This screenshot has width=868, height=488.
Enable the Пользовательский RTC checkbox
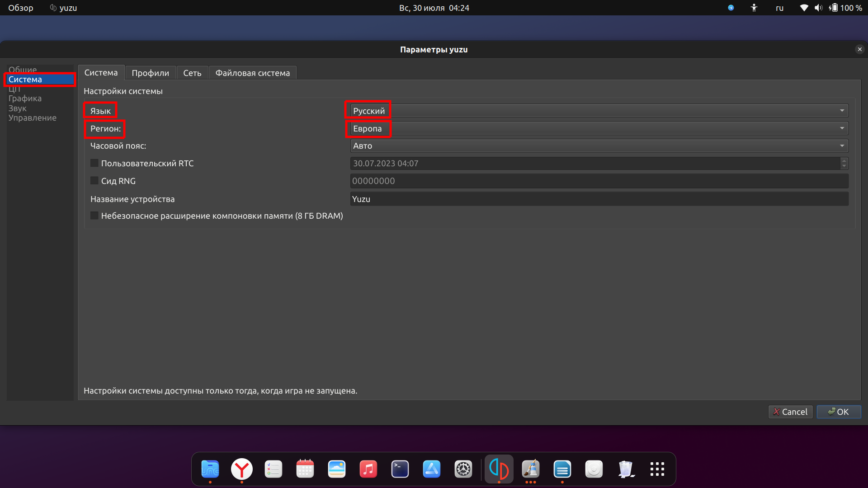click(x=94, y=163)
